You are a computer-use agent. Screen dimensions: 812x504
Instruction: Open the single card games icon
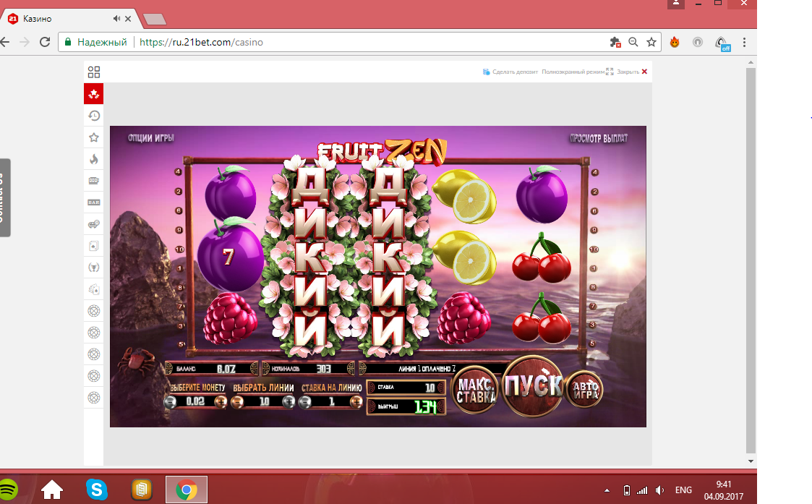click(x=94, y=246)
